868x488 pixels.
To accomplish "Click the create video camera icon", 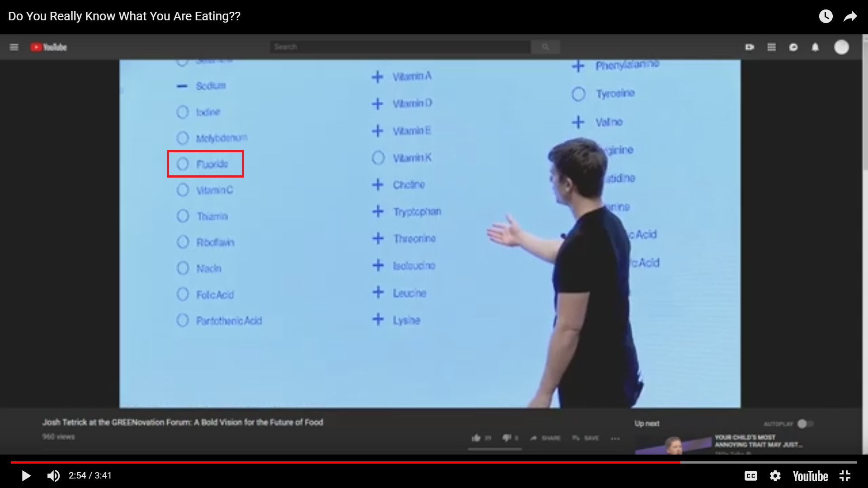I will click(750, 47).
